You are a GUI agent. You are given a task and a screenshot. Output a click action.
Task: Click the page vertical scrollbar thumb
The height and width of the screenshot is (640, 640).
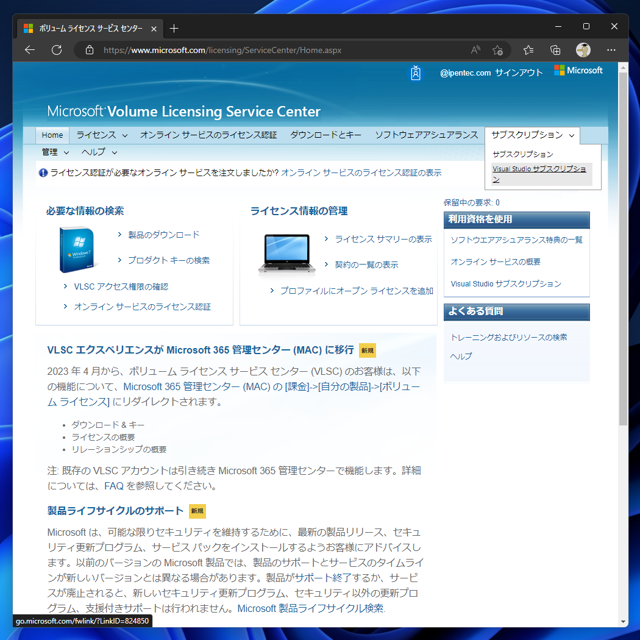623,250
